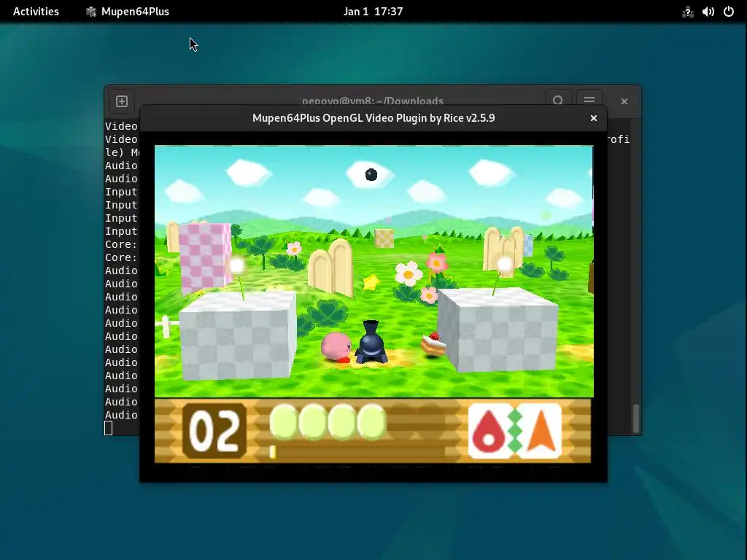Close the terminal window

[624, 101]
